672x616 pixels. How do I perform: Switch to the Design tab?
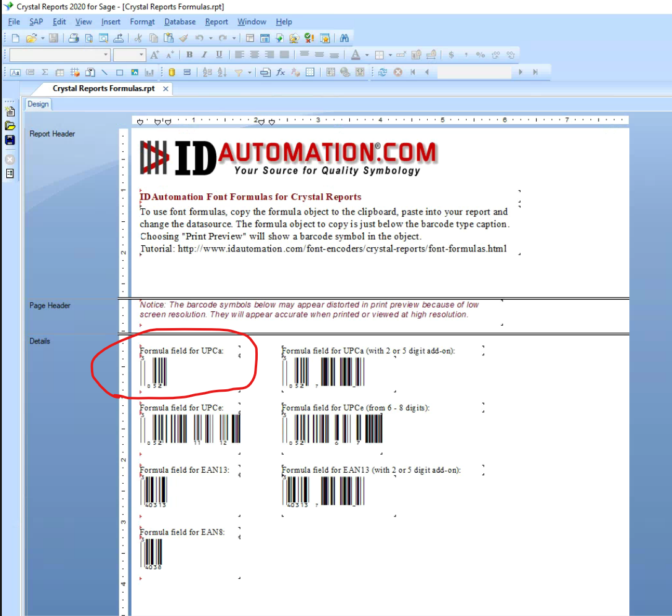tap(38, 104)
